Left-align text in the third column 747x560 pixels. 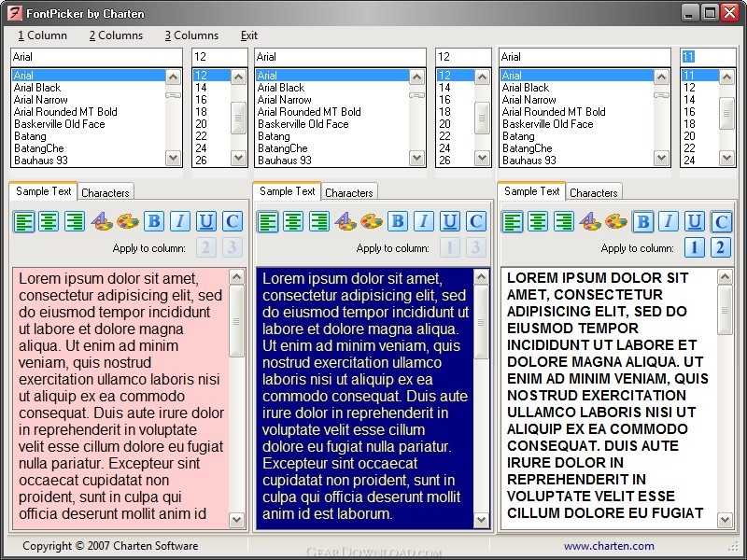pos(513,222)
